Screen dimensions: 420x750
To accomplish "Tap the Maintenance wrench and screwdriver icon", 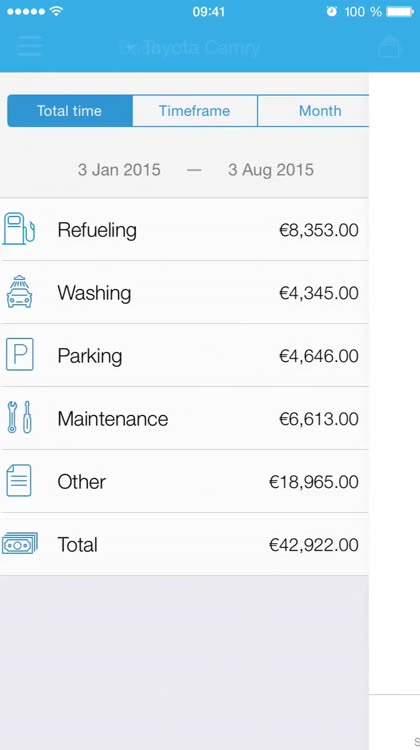I will tap(20, 417).
